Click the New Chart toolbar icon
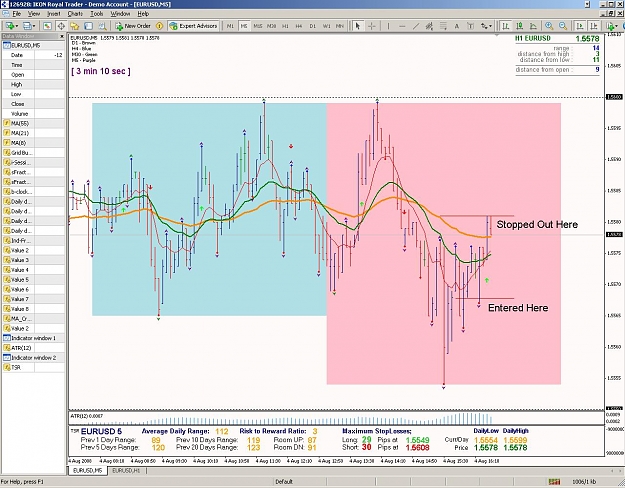Viewport: 625px width, 488px height. [9, 26]
